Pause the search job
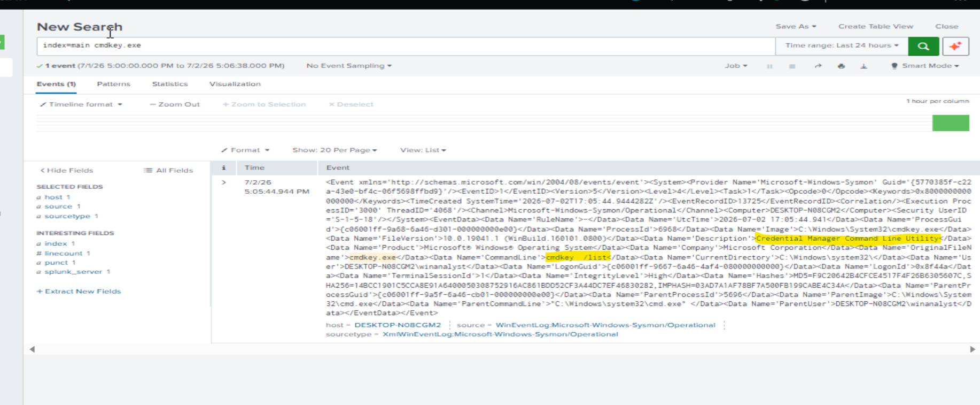This screenshot has width=980, height=405. pos(769,66)
